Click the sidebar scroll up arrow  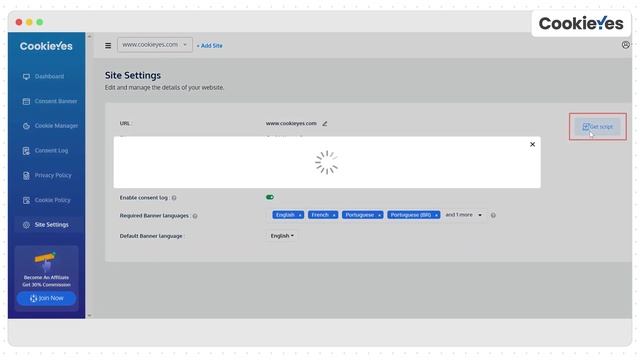click(89, 37)
